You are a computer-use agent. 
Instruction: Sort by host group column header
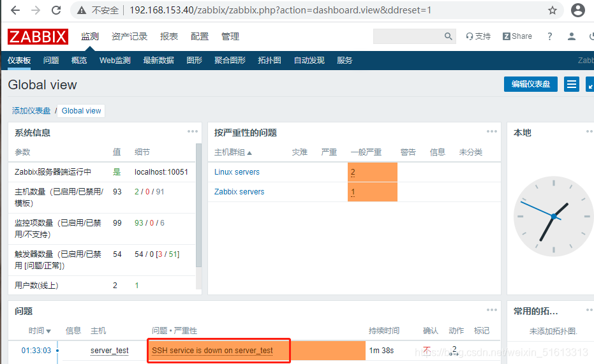pyautogui.click(x=233, y=152)
